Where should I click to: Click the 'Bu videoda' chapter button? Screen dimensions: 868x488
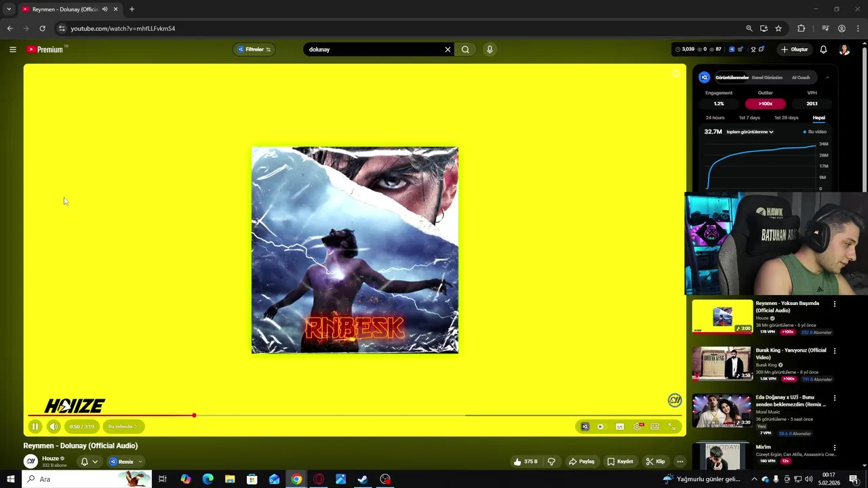coord(123,426)
